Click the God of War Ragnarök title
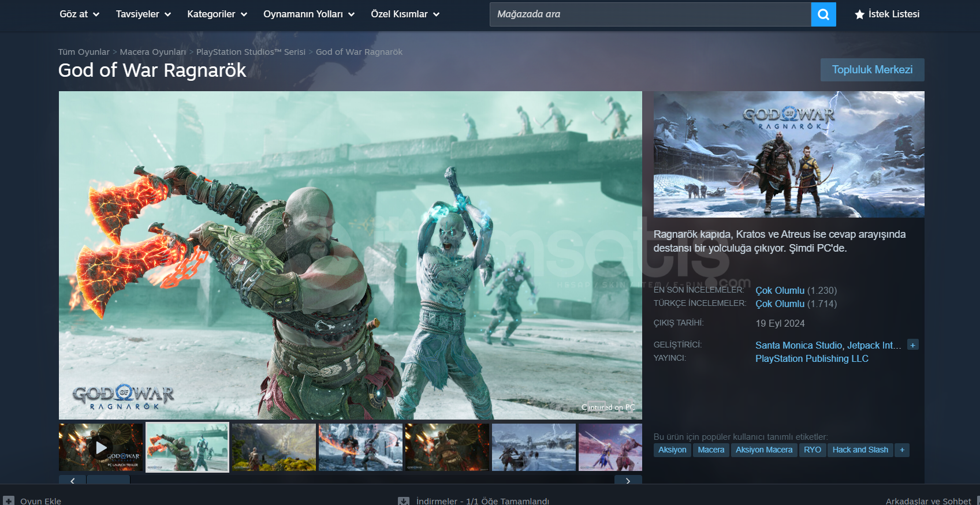Screen dimensions: 980x505 tap(152, 70)
